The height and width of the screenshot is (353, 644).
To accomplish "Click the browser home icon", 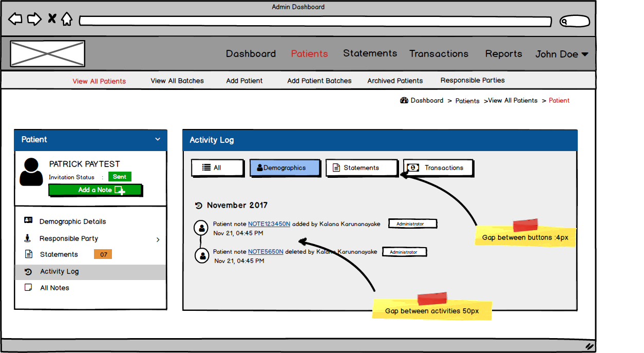I will coord(67,19).
